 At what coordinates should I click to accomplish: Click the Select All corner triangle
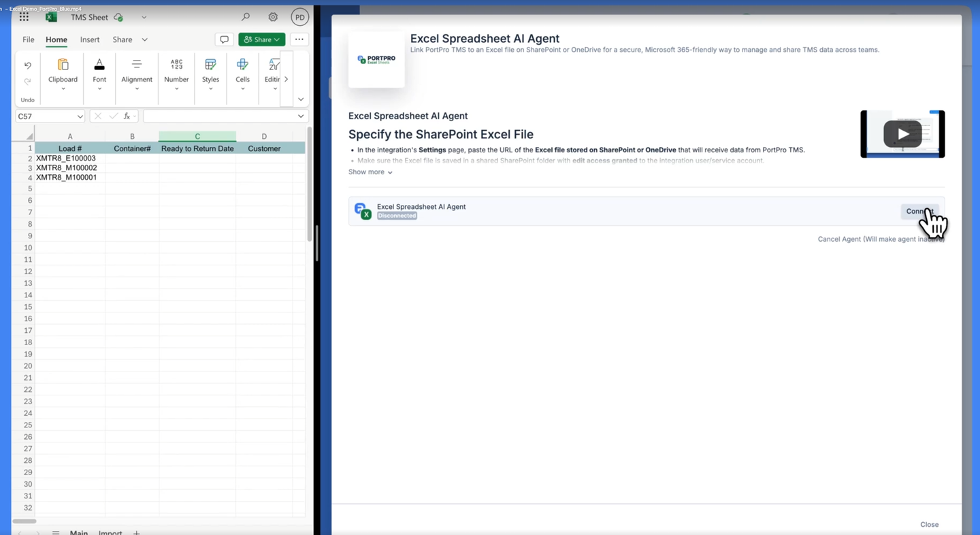pos(29,136)
